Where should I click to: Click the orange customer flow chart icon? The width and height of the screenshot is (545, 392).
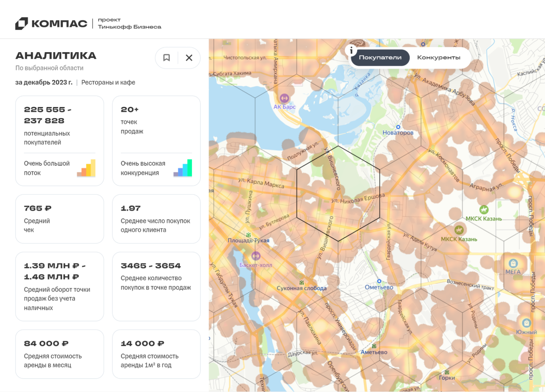click(86, 168)
